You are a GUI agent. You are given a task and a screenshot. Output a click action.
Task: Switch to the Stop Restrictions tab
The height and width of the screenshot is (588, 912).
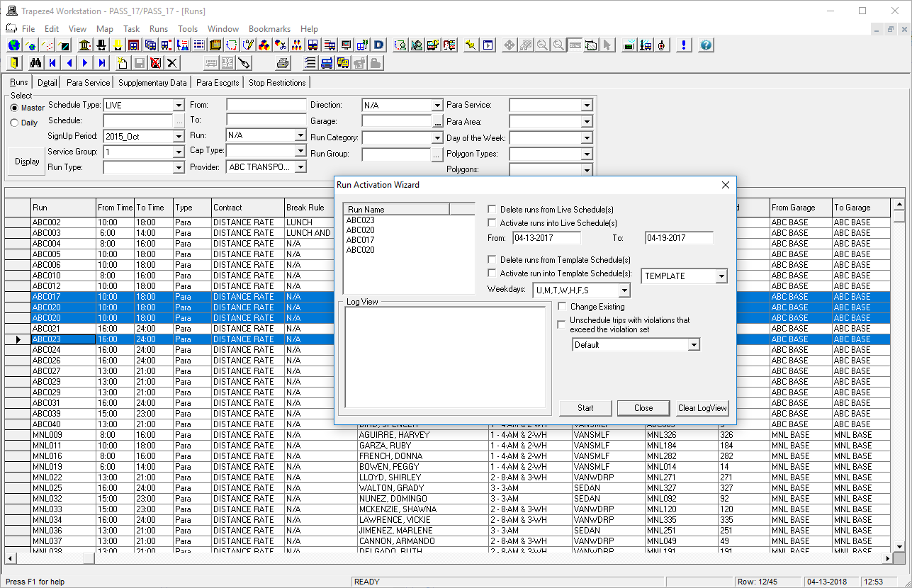click(276, 82)
